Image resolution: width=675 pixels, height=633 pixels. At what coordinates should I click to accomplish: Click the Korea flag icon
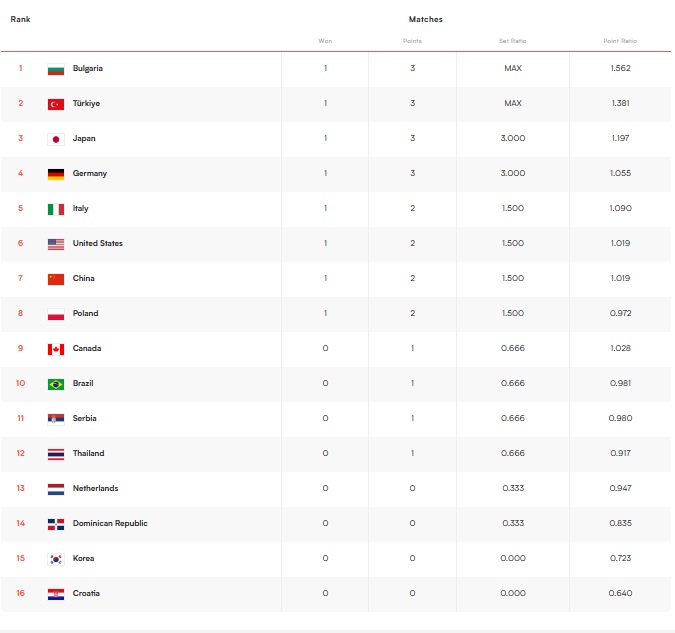coord(56,559)
